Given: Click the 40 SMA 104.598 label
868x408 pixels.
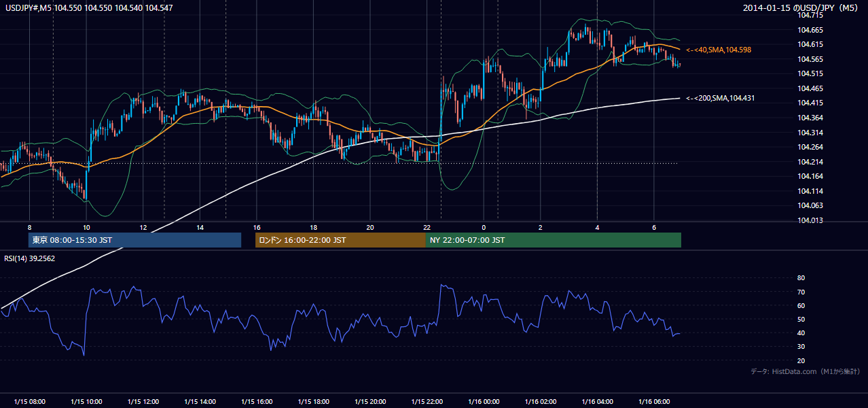Looking at the screenshot, I should click(719, 50).
